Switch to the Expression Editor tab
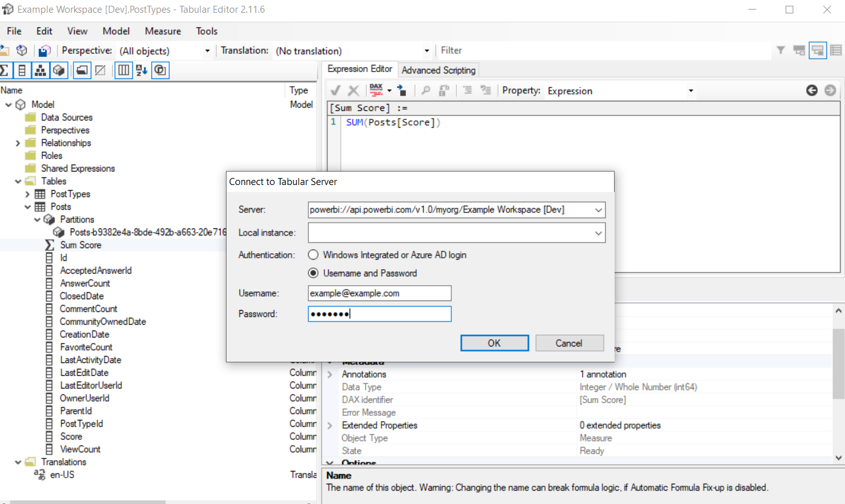The width and height of the screenshot is (845, 504). click(x=360, y=69)
